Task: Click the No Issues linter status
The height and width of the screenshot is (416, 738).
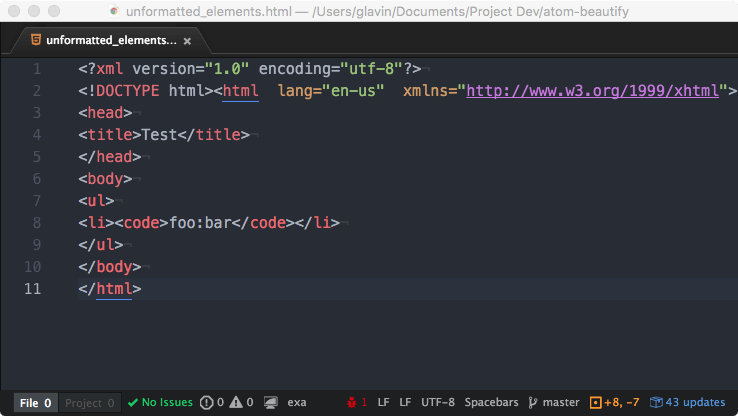Action: pos(160,402)
